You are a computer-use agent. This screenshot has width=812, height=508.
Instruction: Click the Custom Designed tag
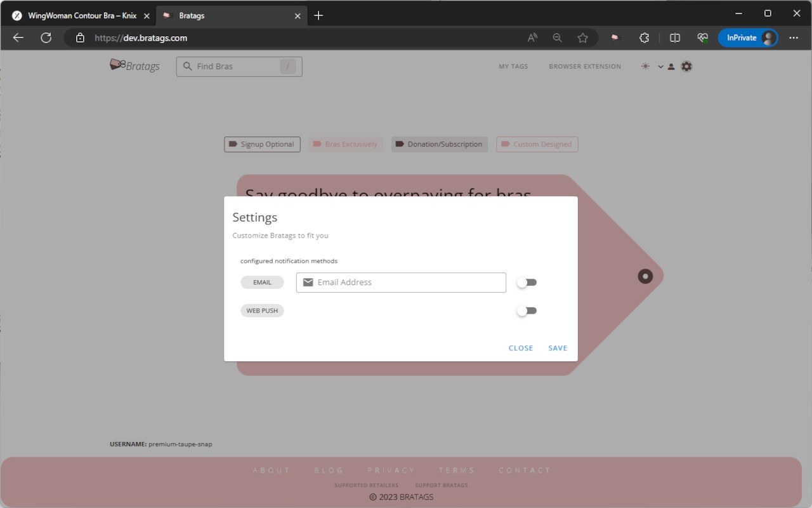coord(537,144)
